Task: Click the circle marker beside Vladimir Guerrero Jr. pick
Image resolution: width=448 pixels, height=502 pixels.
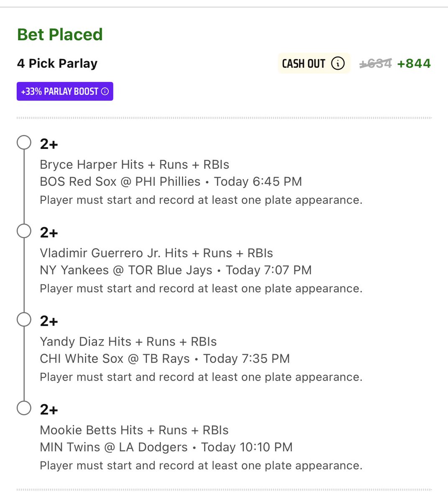Action: (x=24, y=231)
